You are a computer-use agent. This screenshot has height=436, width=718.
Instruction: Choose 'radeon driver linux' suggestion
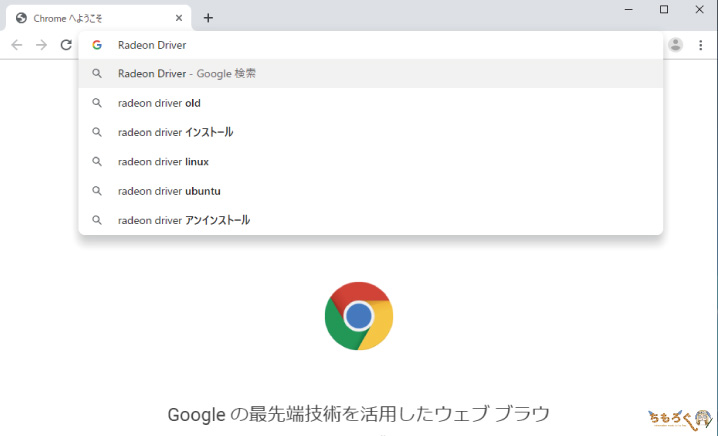point(370,162)
